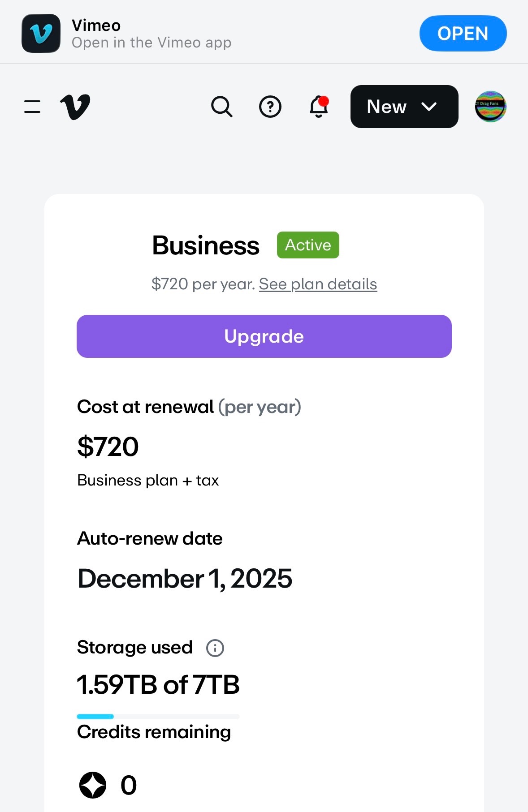Click the chevron arrow beside New
The width and height of the screenshot is (528, 812).
[429, 107]
